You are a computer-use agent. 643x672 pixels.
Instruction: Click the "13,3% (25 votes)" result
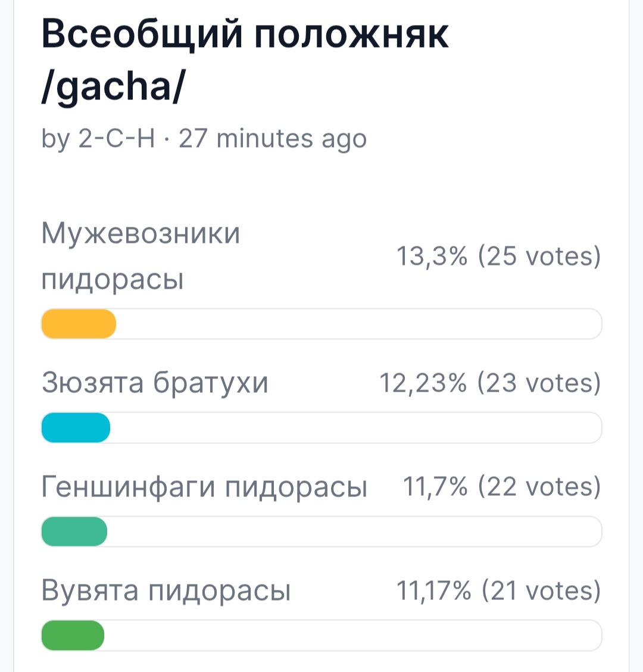(x=498, y=257)
